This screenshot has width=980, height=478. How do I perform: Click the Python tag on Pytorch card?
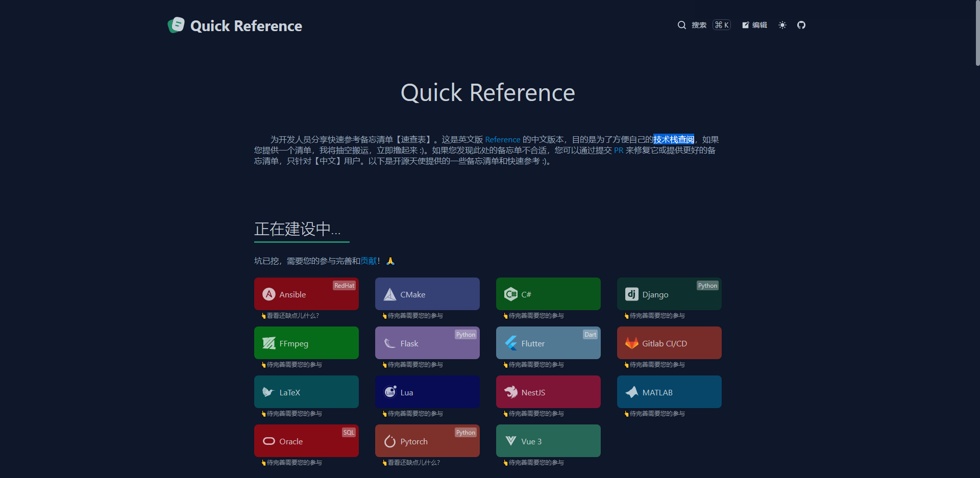coord(465,433)
